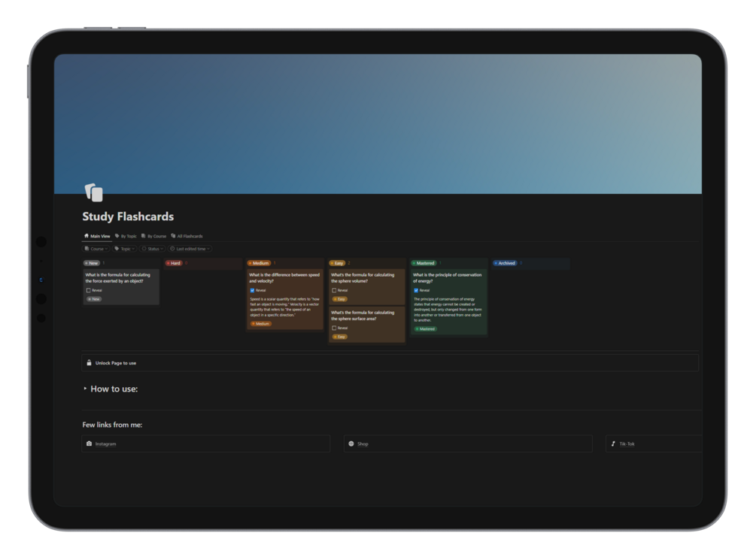Screen dimensions: 756x560
Task: Open the Course filter dropdown
Action: 96,249
